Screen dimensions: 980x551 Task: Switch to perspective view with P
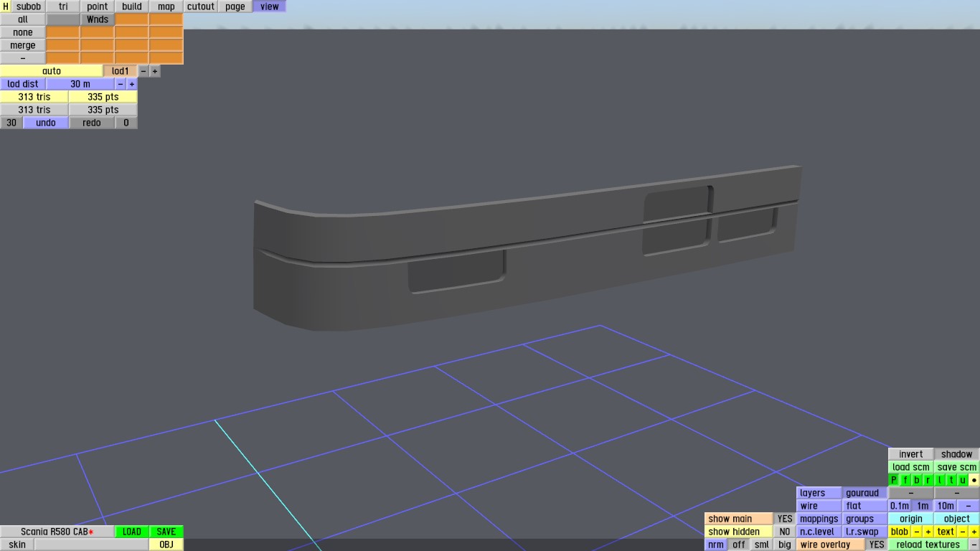tap(894, 480)
